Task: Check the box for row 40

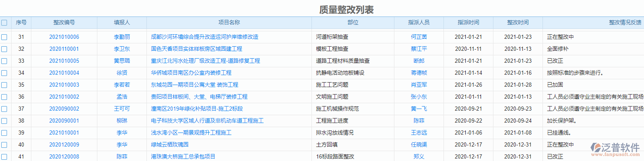Action: point(4,145)
